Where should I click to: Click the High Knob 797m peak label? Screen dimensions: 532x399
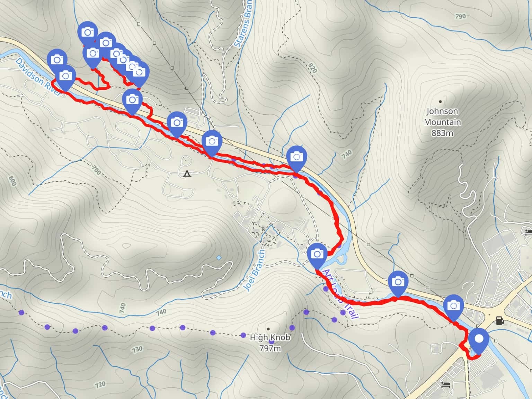(270, 343)
